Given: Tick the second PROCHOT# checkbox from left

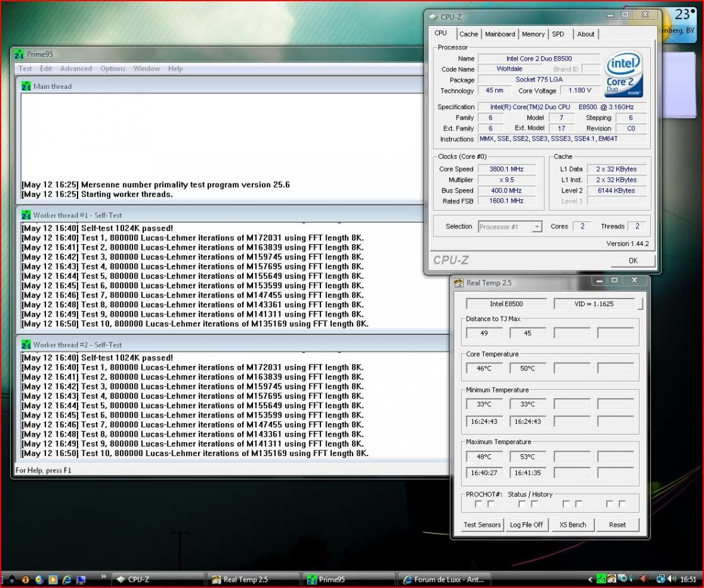Looking at the screenshot, I should [x=491, y=504].
